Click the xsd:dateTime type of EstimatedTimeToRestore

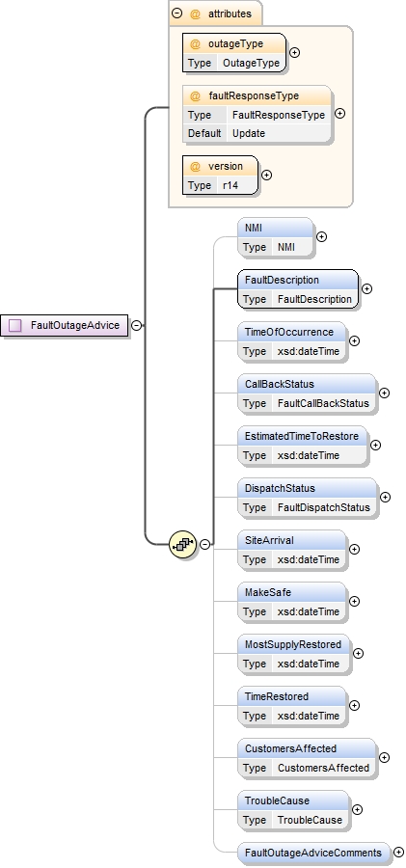[x=309, y=455]
